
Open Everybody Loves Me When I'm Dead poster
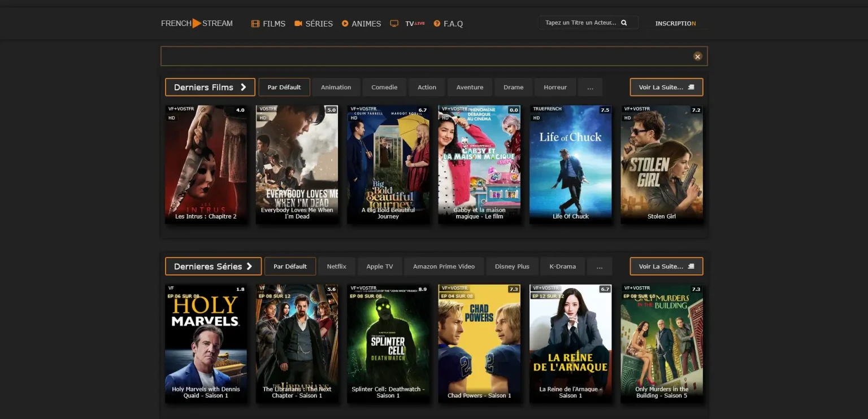[297, 164]
